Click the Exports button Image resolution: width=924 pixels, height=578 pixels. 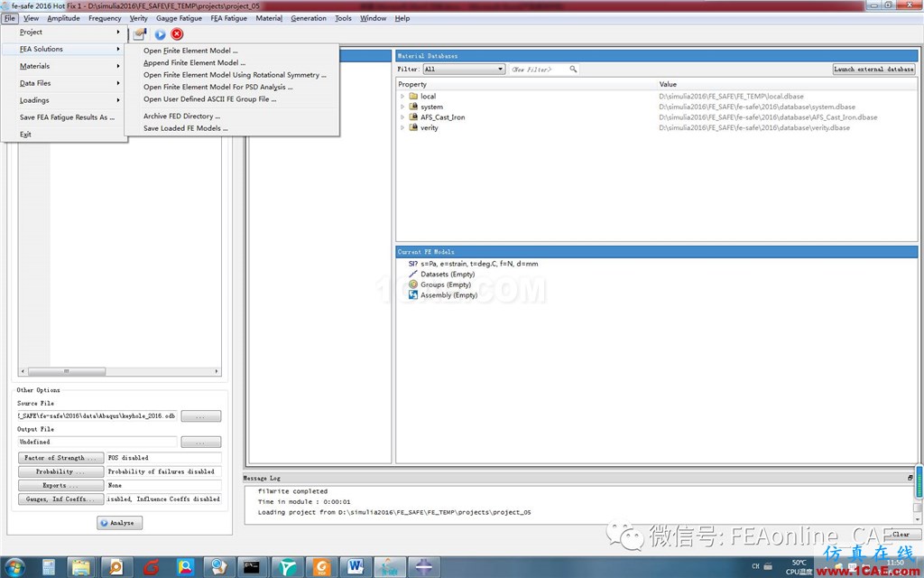pyautogui.click(x=60, y=485)
